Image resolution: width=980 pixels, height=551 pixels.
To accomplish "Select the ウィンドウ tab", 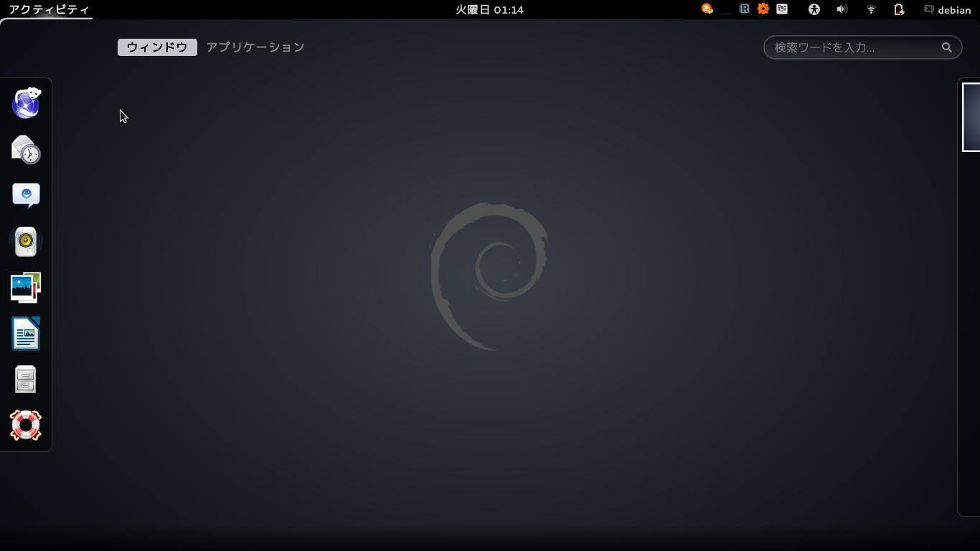I will click(157, 47).
